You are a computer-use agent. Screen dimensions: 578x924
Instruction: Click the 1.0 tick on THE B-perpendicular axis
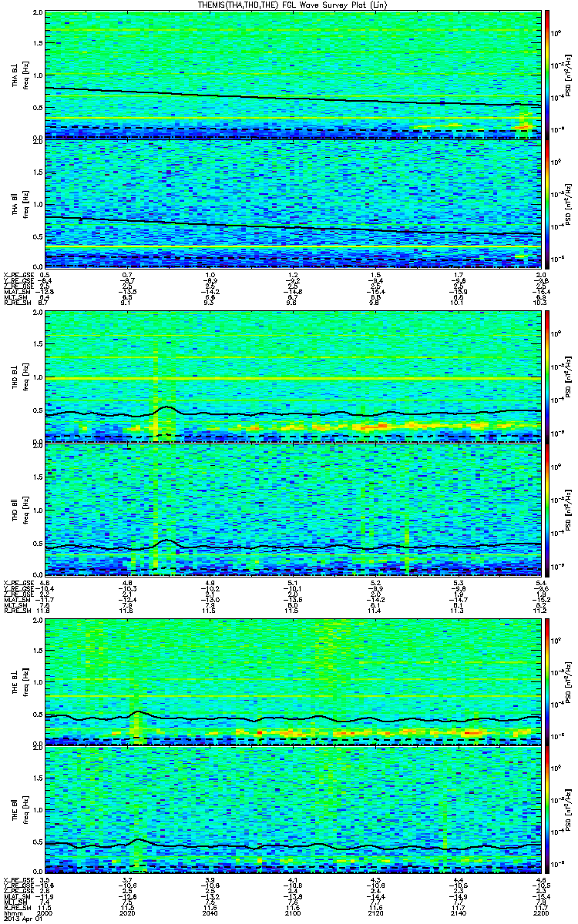37,681
